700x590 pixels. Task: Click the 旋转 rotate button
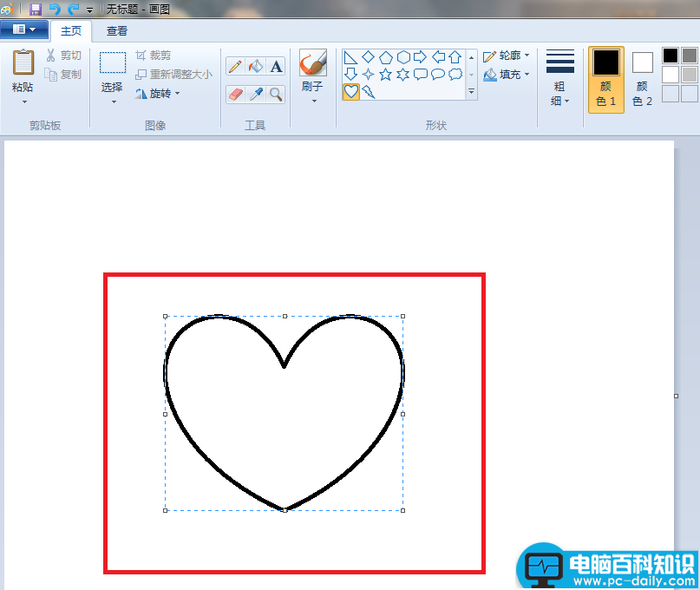158,93
